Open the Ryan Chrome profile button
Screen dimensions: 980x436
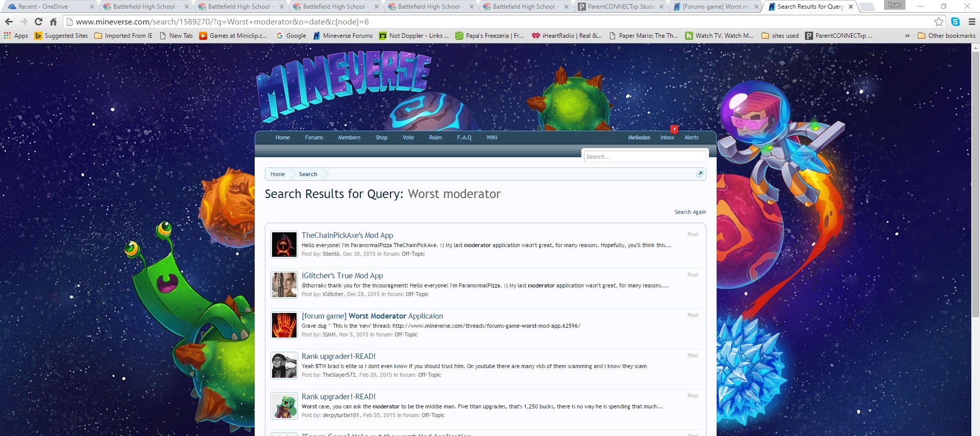point(894,5)
